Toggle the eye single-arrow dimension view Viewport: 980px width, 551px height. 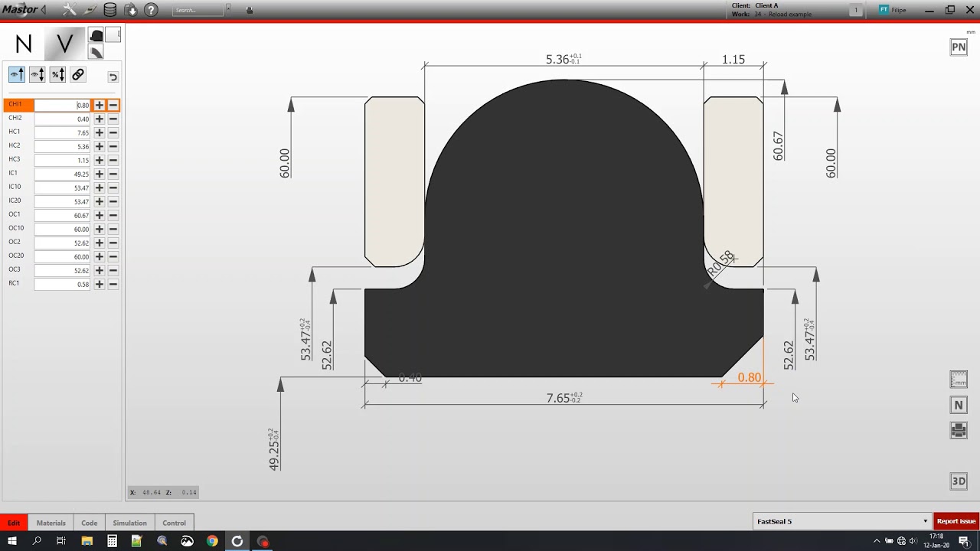pyautogui.click(x=17, y=74)
